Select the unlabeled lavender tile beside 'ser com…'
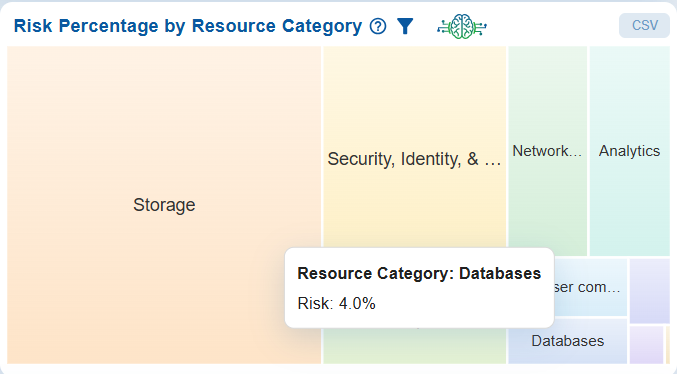Viewport: 677px width, 374px height. [x=649, y=291]
